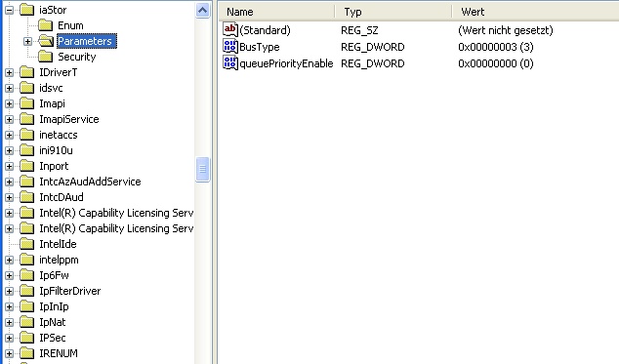Click the ImapiService folder icon

point(26,119)
